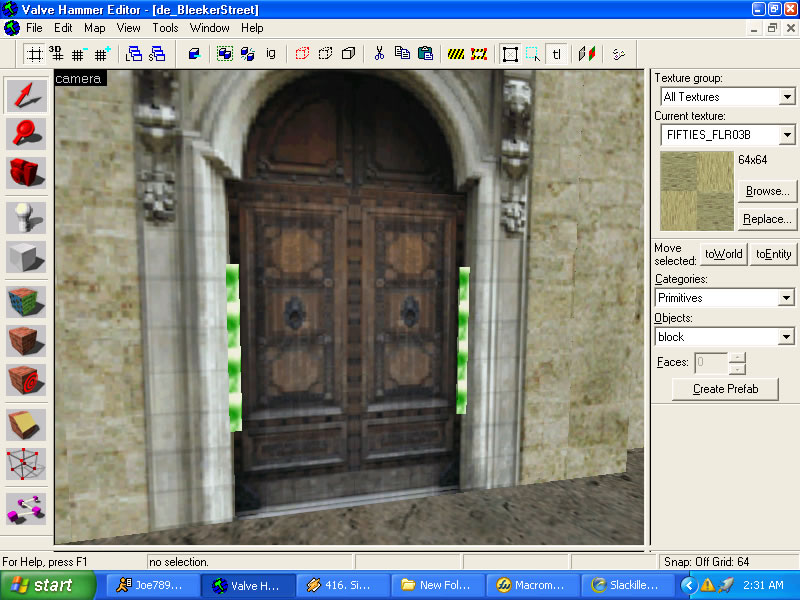Screen dimensions: 800x600
Task: Toggle the 3D grid display
Action: pyautogui.click(x=57, y=53)
